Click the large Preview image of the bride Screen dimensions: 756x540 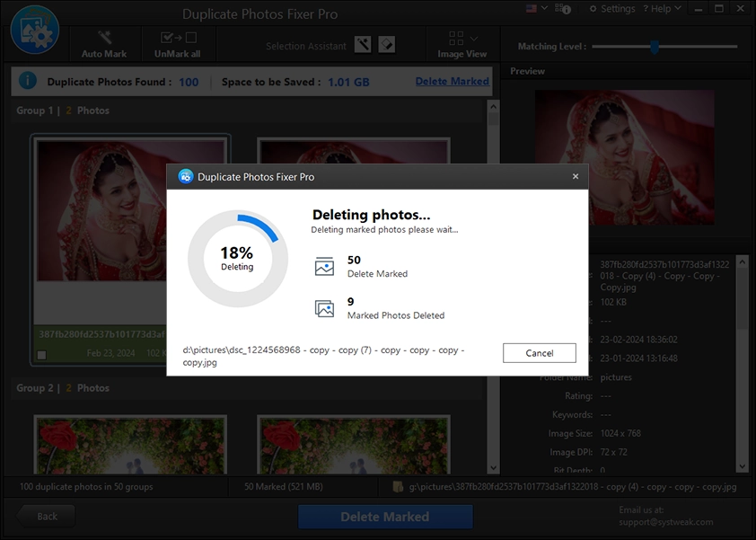tap(625, 157)
